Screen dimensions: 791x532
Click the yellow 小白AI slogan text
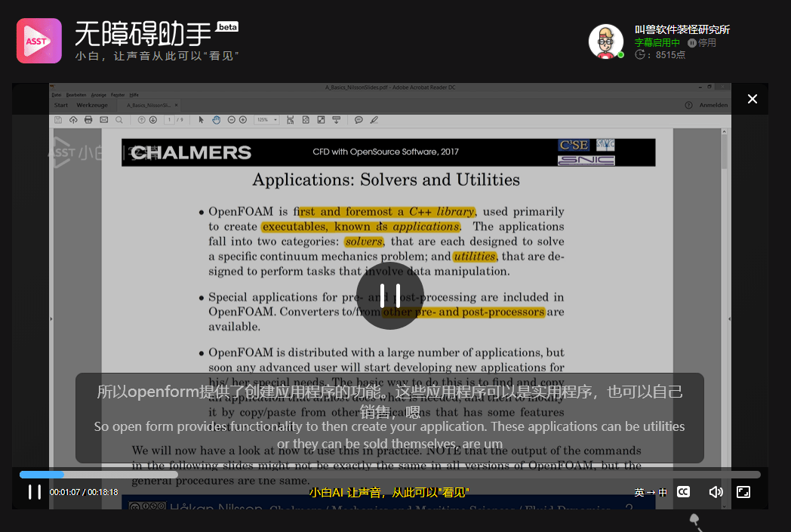[389, 492]
